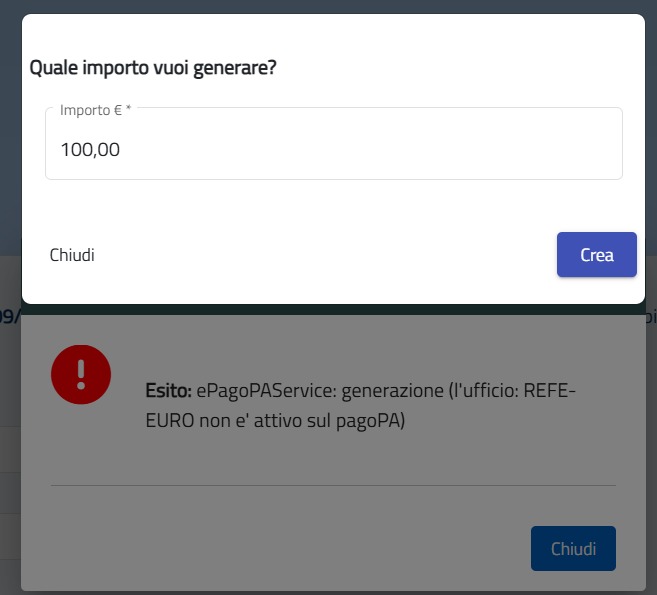
Task: Click the required-field asterisk beside Importo
Action: pos(129,108)
